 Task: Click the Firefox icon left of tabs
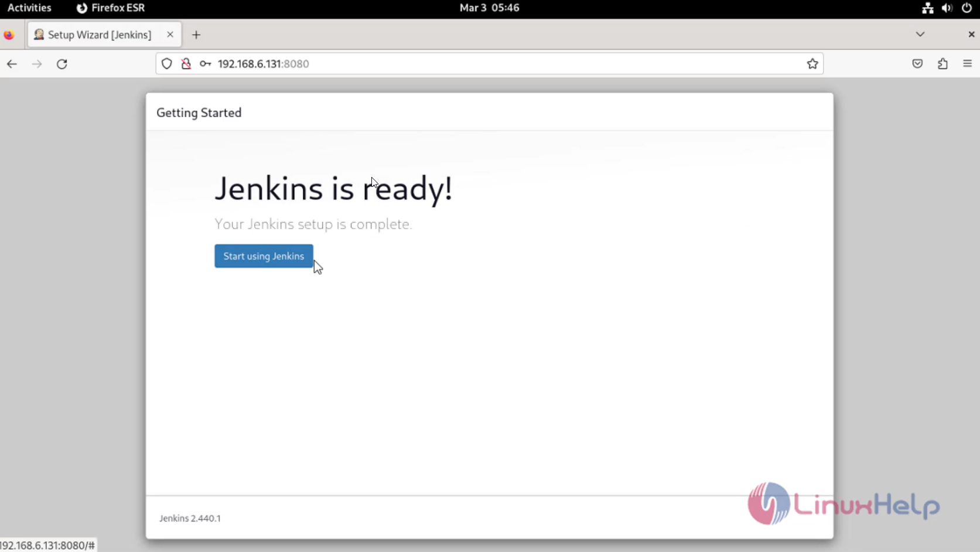[x=9, y=35]
